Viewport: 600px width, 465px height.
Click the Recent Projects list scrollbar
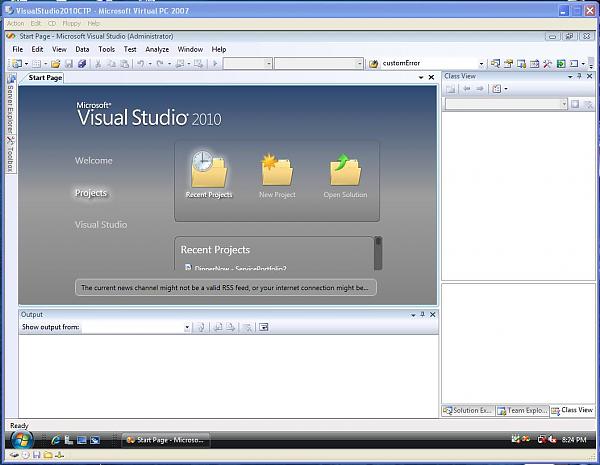click(378, 253)
